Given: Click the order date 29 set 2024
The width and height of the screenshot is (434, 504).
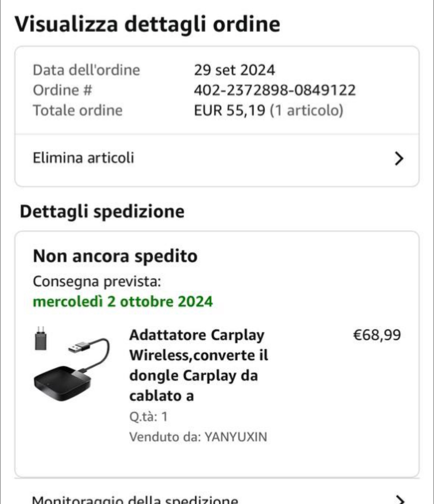Looking at the screenshot, I should click(x=234, y=70).
